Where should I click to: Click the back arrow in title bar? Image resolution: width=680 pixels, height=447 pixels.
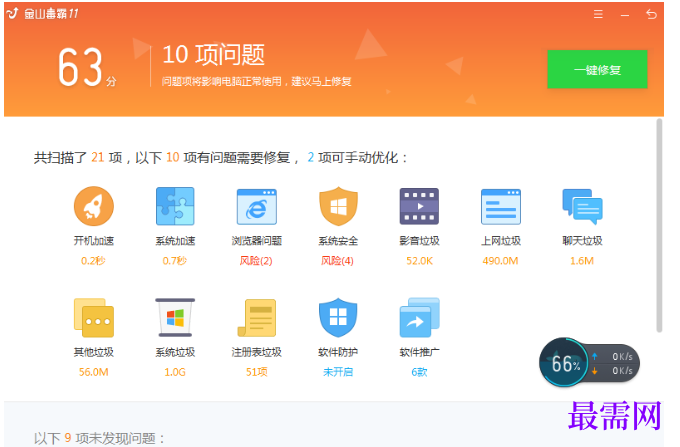pos(651,14)
